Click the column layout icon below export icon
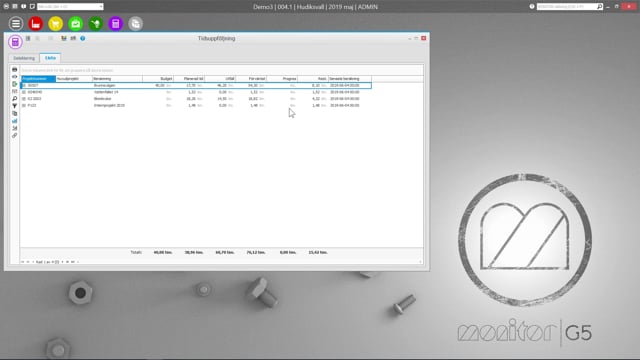 point(15,91)
